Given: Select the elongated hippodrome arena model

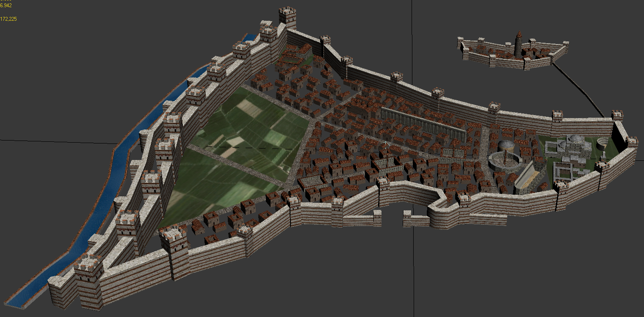Looking at the screenshot, I should (x=529, y=178).
